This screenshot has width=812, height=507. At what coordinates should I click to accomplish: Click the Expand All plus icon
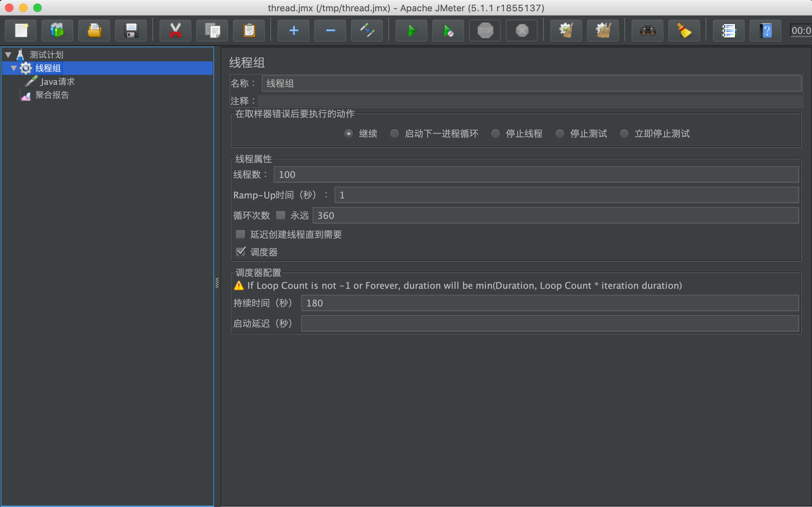pyautogui.click(x=293, y=31)
